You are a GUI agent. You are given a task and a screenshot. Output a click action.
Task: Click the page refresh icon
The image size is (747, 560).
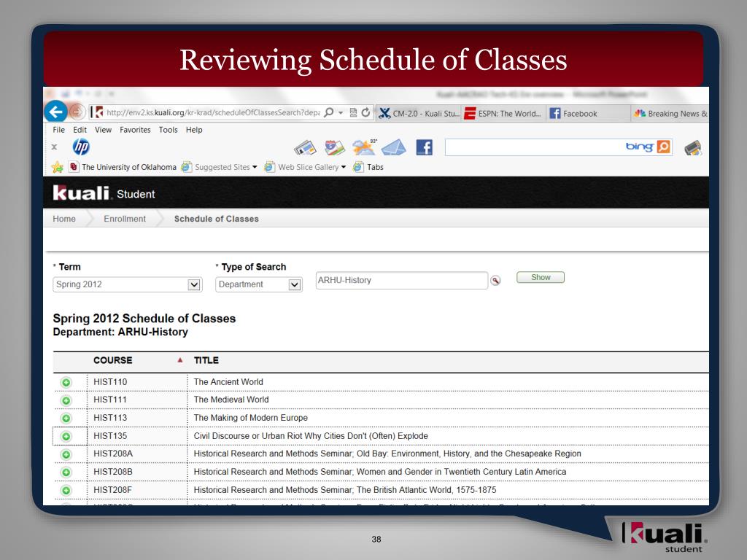(x=365, y=112)
